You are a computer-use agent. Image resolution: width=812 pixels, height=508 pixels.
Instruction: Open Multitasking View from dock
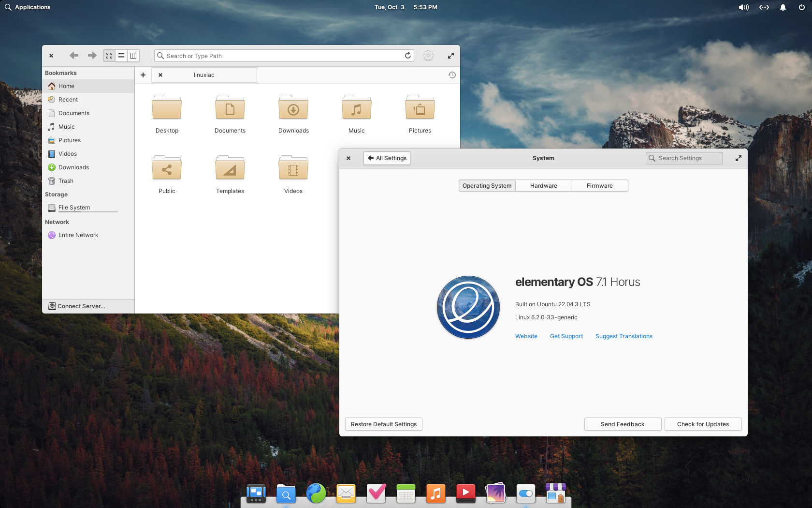tap(256, 493)
